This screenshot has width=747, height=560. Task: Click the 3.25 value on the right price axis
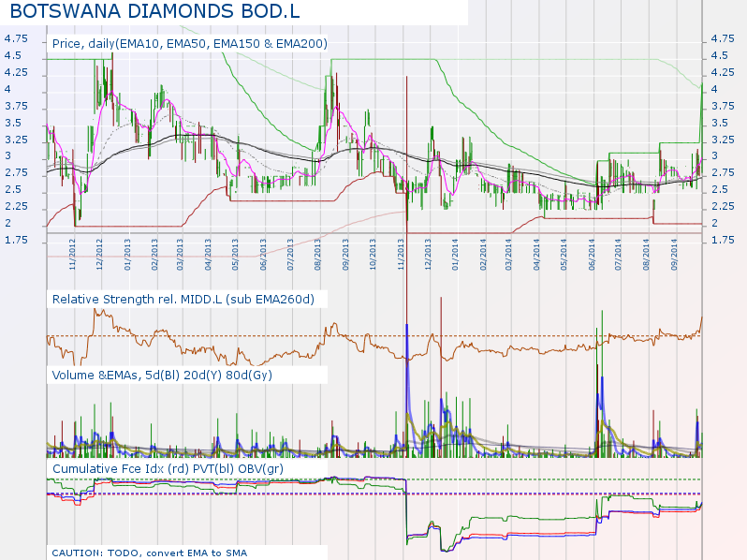(723, 140)
